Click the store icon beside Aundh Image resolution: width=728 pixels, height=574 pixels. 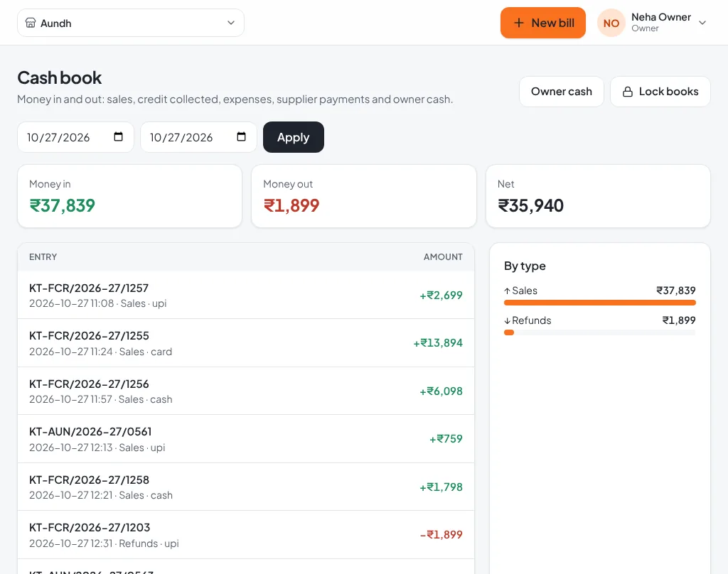click(x=30, y=23)
